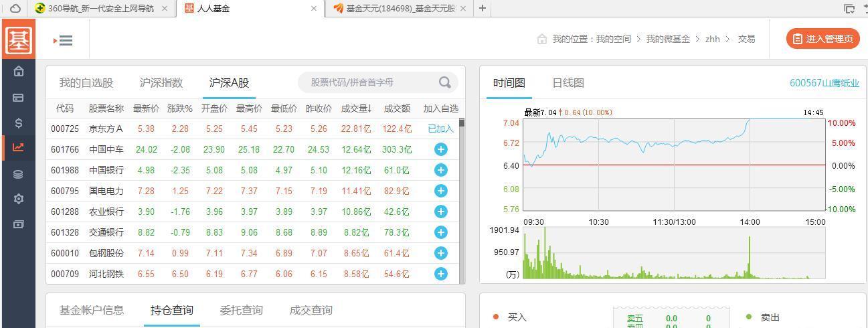
Task: Sort by 成交量 column header
Action: [356, 108]
